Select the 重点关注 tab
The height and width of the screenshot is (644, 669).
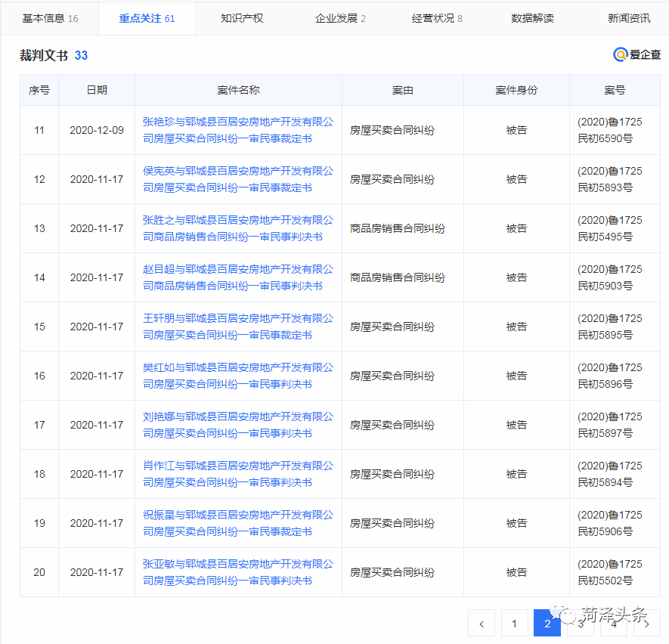tap(147, 18)
